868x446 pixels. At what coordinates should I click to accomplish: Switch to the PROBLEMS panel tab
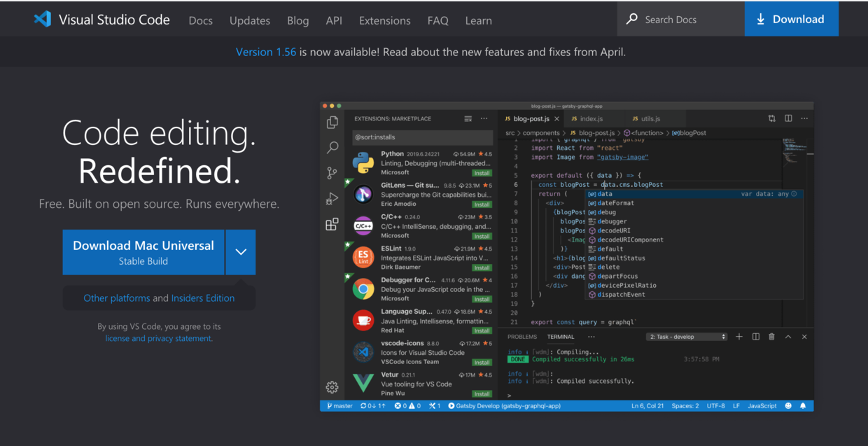pyautogui.click(x=522, y=337)
